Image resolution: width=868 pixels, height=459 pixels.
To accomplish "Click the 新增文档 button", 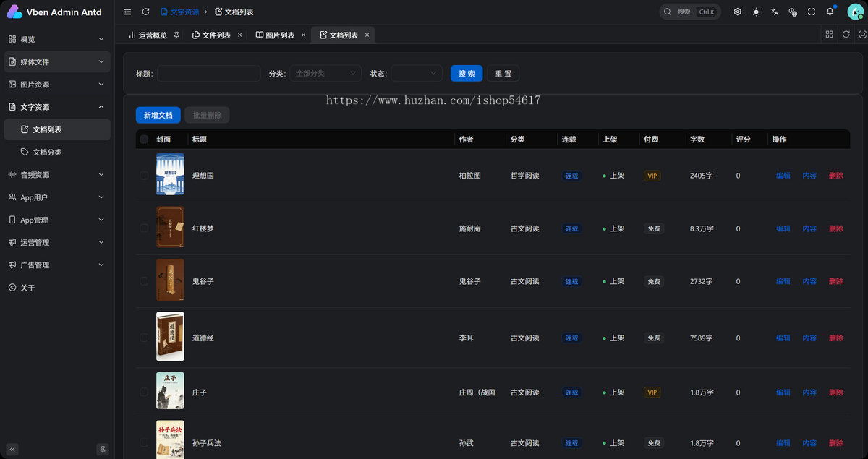I will click(x=158, y=115).
